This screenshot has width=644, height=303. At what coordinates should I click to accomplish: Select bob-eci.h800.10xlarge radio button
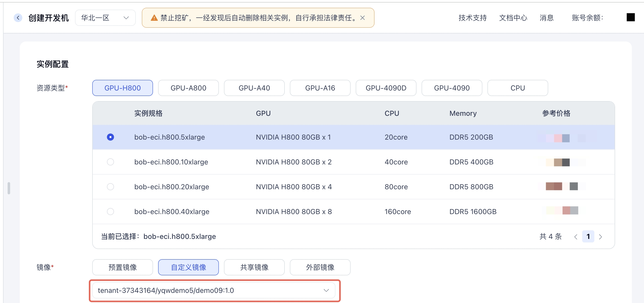(110, 162)
